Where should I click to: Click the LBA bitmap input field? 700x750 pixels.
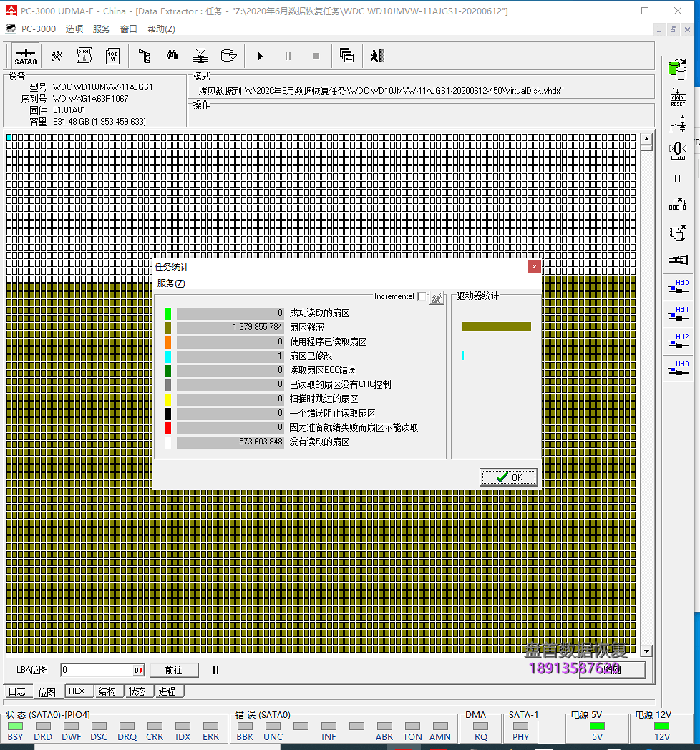click(96, 671)
